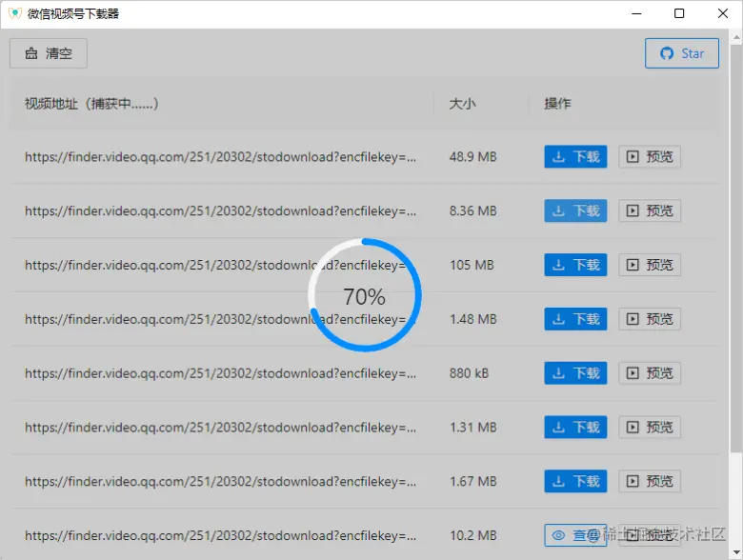The height and width of the screenshot is (560, 743).
Task: Click the 1.67 MB size cell
Action: coord(472,481)
